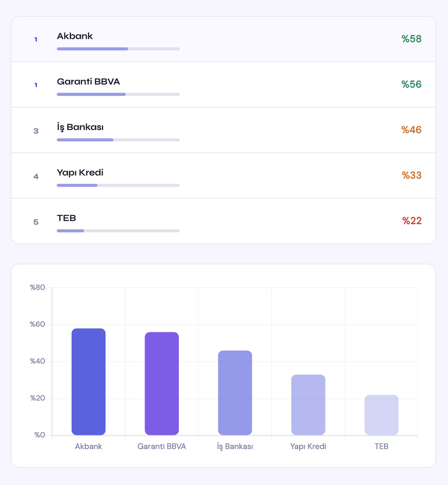Select the orange %46 score of İş Bankası
This screenshot has height=485, width=448.
pyautogui.click(x=412, y=129)
